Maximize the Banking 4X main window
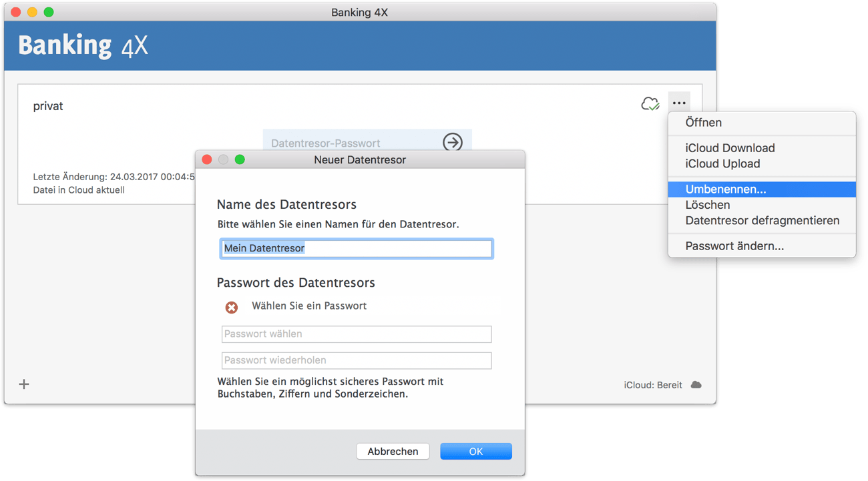 coord(49,12)
